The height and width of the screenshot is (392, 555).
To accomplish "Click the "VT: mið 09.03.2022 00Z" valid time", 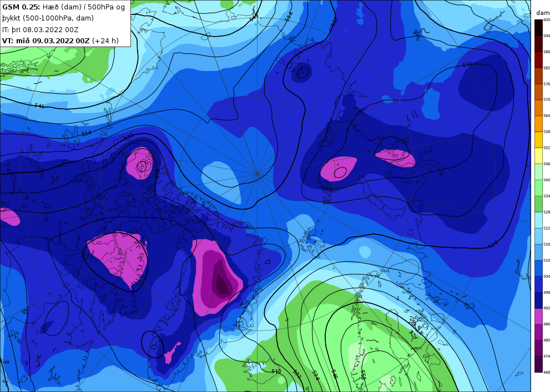I will click(46, 40).
